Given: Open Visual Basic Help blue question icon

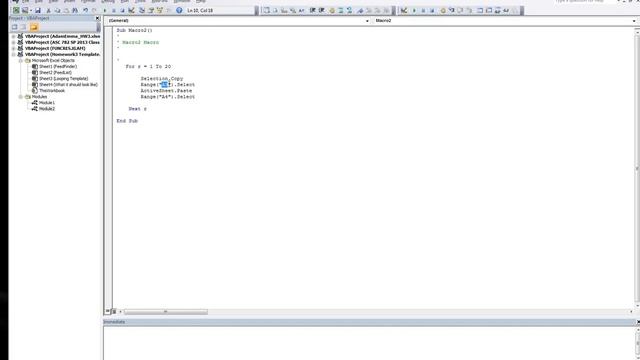Looking at the screenshot, I should coord(179,10).
